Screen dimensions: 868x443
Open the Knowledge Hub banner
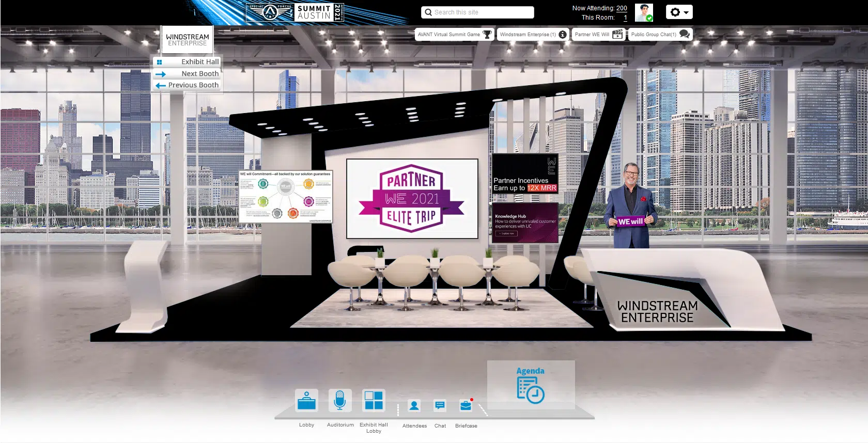click(525, 223)
